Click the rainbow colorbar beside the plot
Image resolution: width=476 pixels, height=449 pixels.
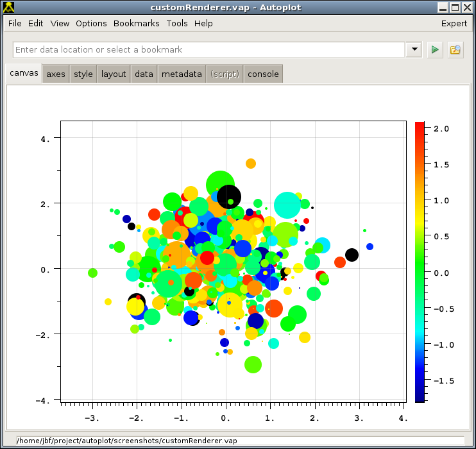pos(420,262)
